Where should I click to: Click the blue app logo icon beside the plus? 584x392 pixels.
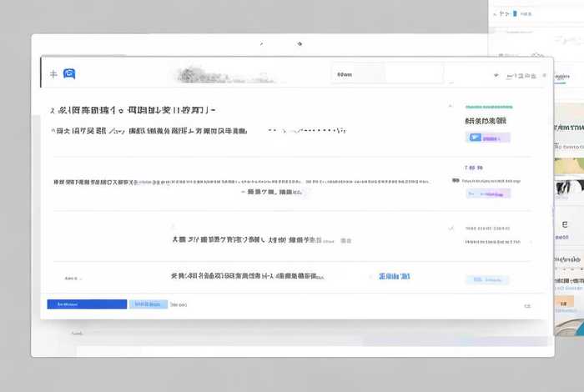point(69,73)
